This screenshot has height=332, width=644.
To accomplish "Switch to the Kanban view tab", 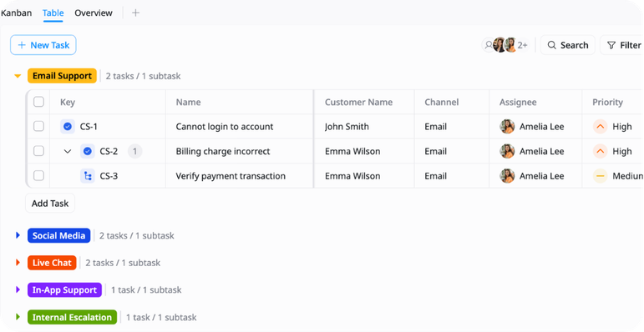I will click(x=16, y=13).
